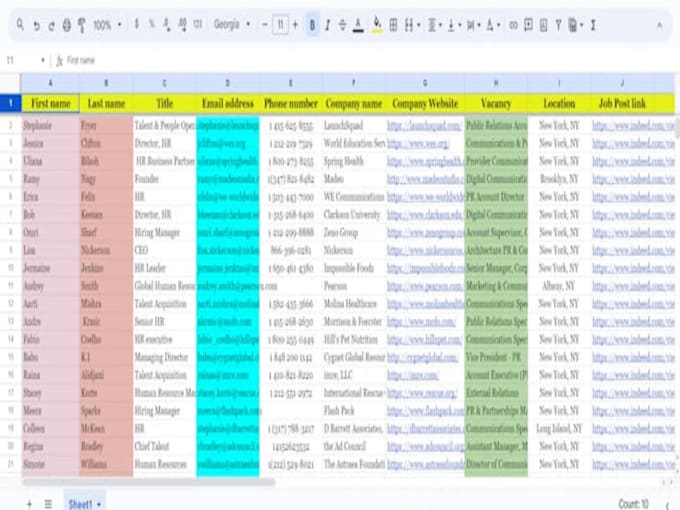The width and height of the screenshot is (680, 510).
Task: Decrease font size with minus button
Action: coord(265,25)
